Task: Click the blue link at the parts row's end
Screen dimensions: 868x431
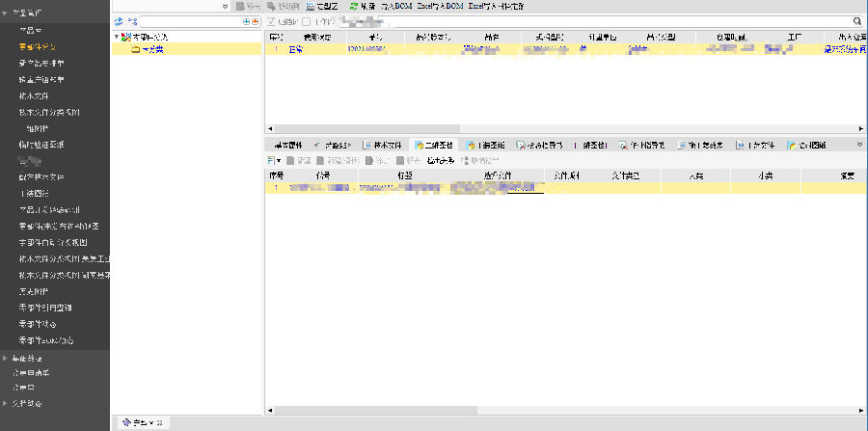Action: tap(845, 49)
